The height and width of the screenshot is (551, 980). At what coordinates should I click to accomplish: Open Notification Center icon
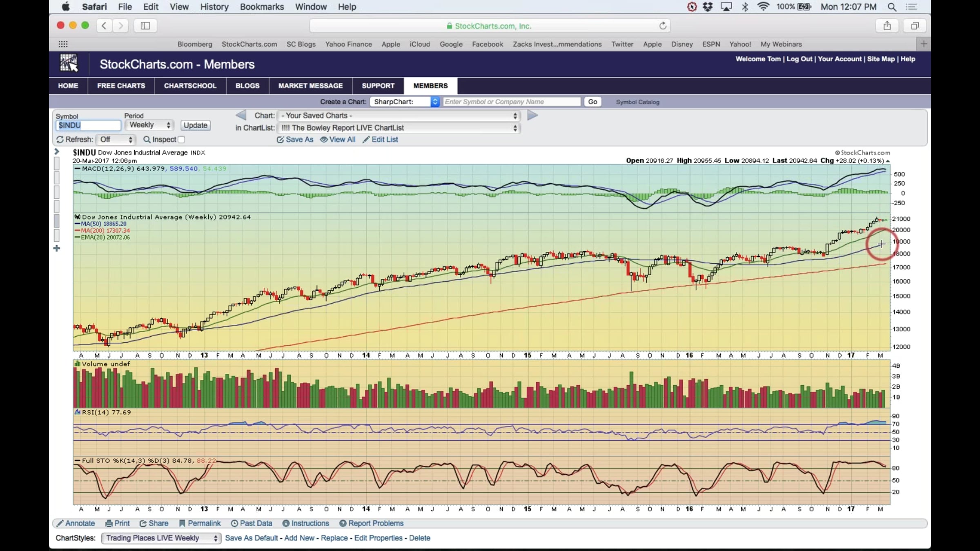(x=911, y=7)
